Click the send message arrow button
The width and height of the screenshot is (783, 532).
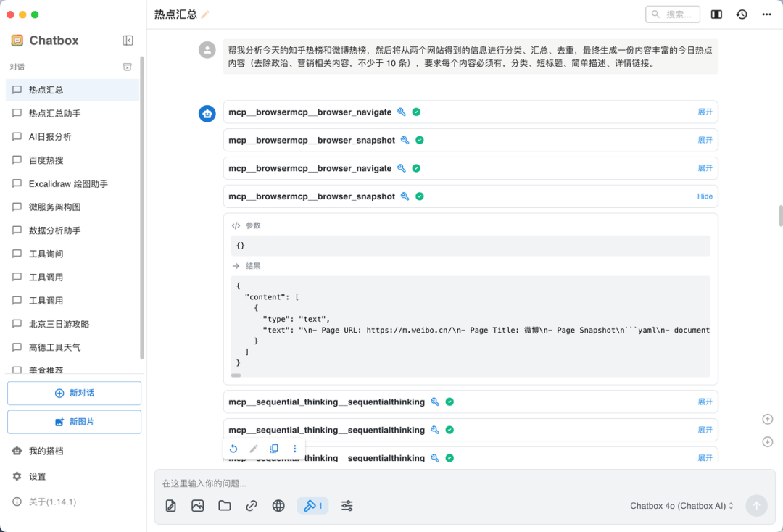pyautogui.click(x=756, y=506)
